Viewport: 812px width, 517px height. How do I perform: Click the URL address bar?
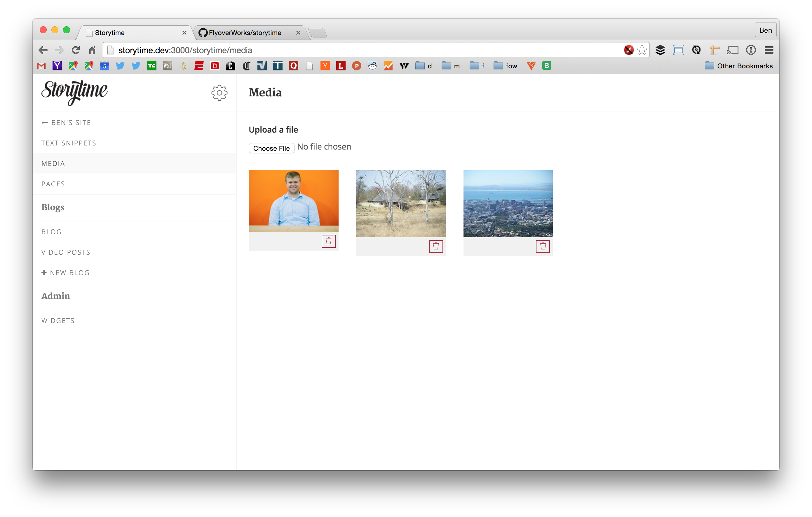click(337, 50)
